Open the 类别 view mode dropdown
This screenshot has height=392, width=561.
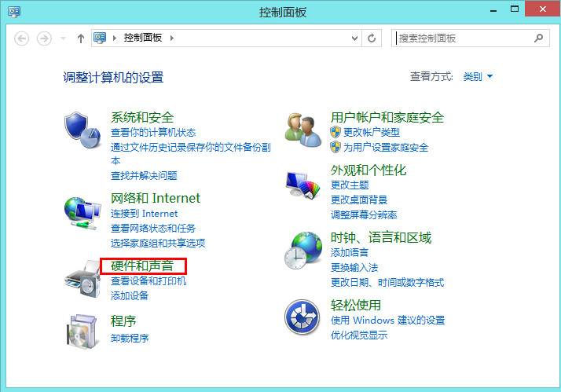click(x=478, y=76)
